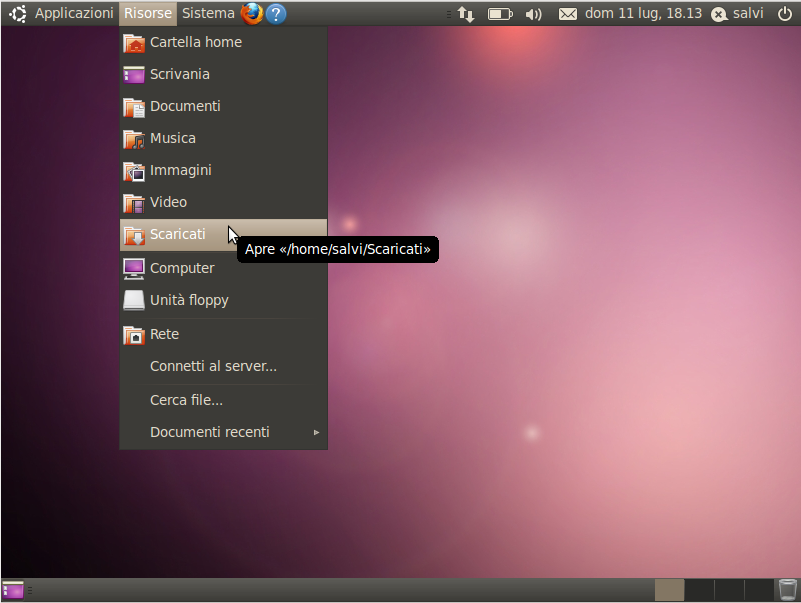Screen dimensions: 801x603
Task: Open the mail envelope indicator
Action: [568, 14]
